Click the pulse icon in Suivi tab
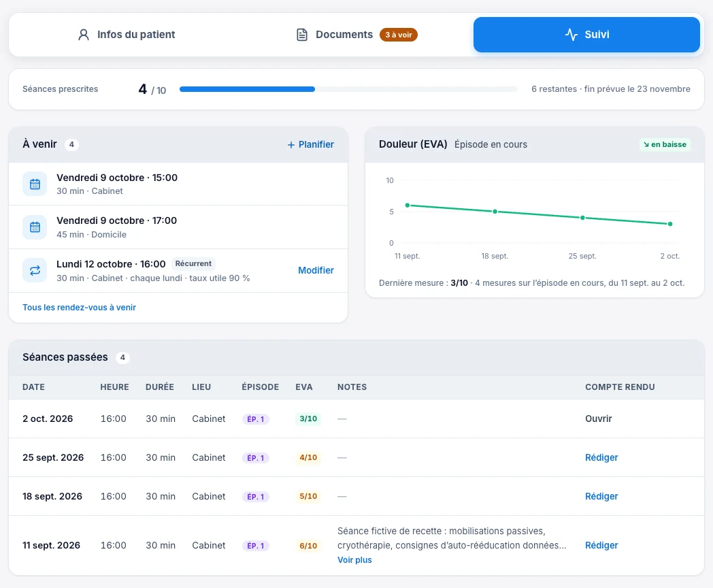 tap(571, 35)
